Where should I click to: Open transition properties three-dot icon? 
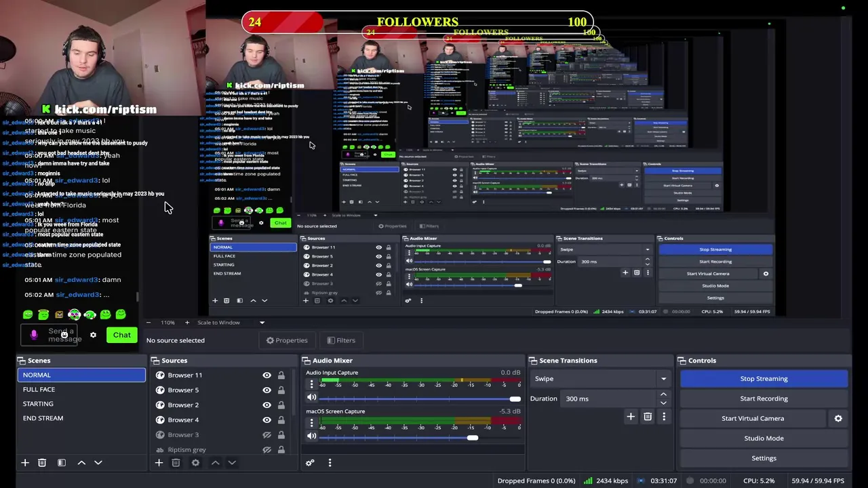point(664,417)
